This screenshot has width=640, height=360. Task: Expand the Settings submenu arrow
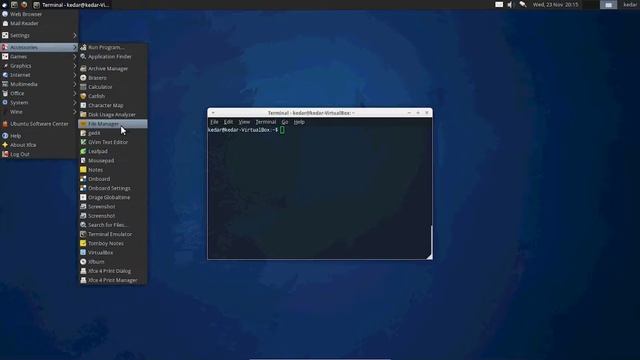(75, 36)
